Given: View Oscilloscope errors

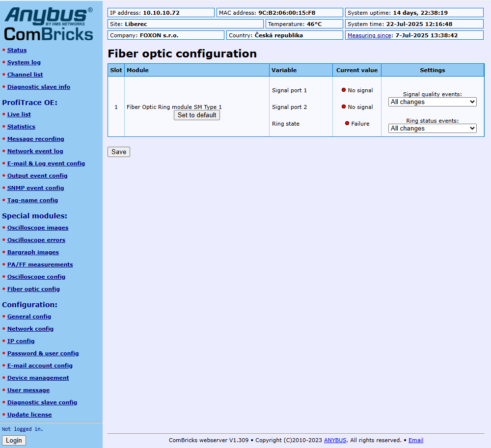Looking at the screenshot, I should pos(36,239).
